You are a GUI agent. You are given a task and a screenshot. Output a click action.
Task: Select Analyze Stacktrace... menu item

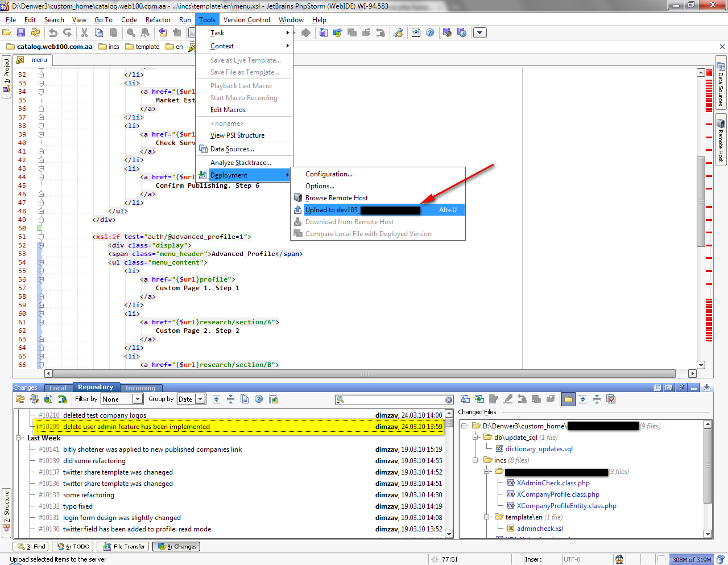click(245, 163)
